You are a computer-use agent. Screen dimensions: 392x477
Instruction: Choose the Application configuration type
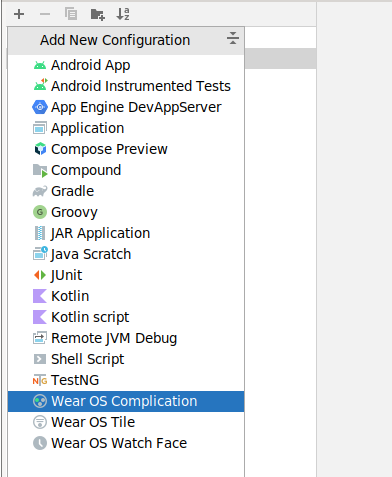point(126,128)
